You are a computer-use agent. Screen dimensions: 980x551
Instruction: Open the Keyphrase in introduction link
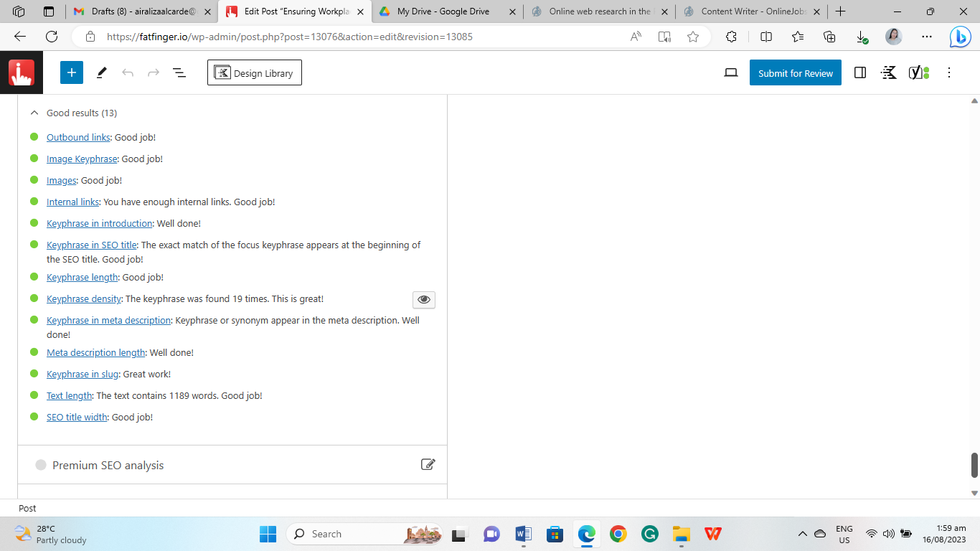pos(100,223)
